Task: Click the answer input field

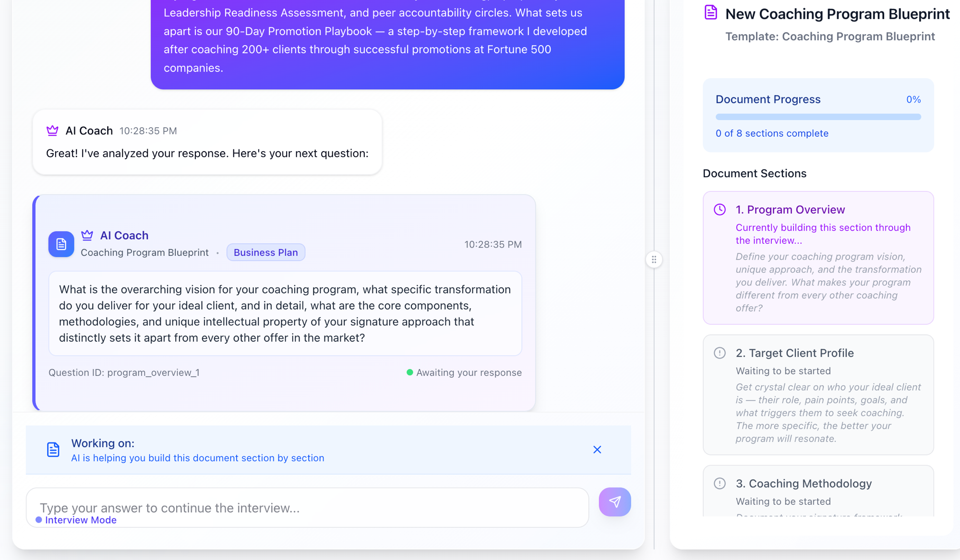Action: (x=307, y=507)
